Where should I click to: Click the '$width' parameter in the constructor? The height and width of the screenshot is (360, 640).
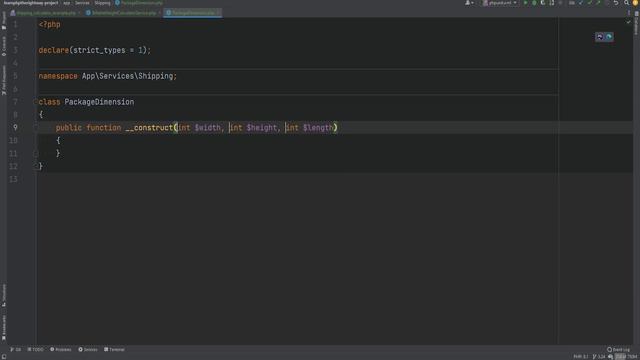207,127
